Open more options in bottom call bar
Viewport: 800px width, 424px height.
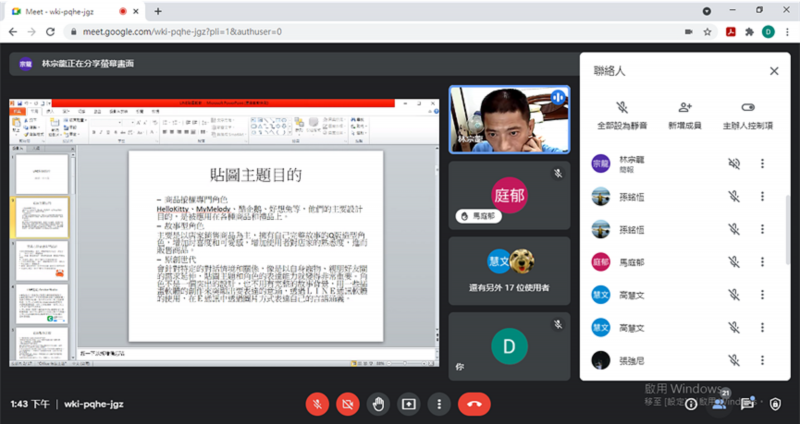pos(438,403)
